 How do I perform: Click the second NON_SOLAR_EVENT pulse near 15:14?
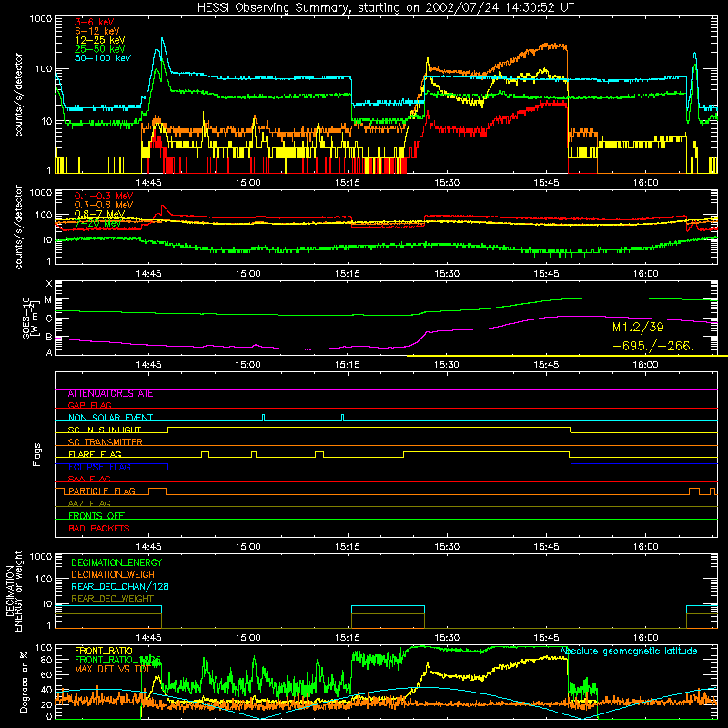[343, 418]
